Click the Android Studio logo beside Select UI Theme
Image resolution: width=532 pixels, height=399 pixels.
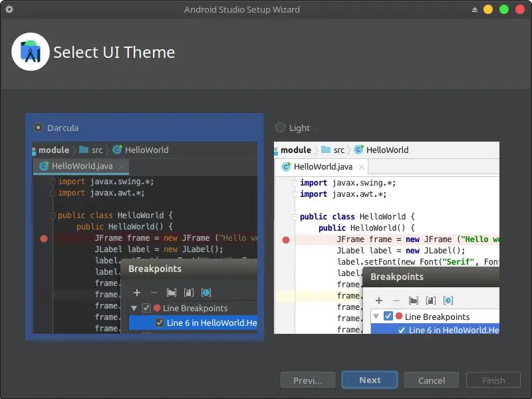point(30,51)
